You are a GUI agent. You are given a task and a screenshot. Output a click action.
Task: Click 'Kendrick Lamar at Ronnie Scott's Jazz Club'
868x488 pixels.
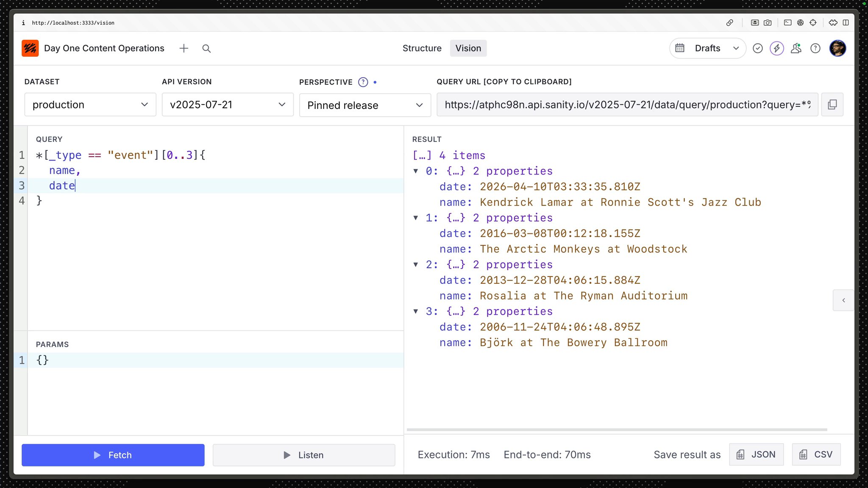coord(620,202)
